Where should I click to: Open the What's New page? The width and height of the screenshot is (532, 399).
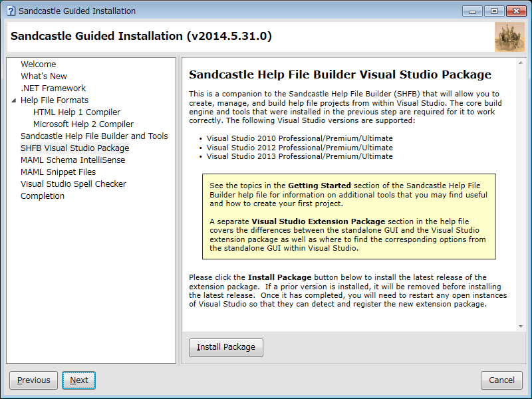44,76
